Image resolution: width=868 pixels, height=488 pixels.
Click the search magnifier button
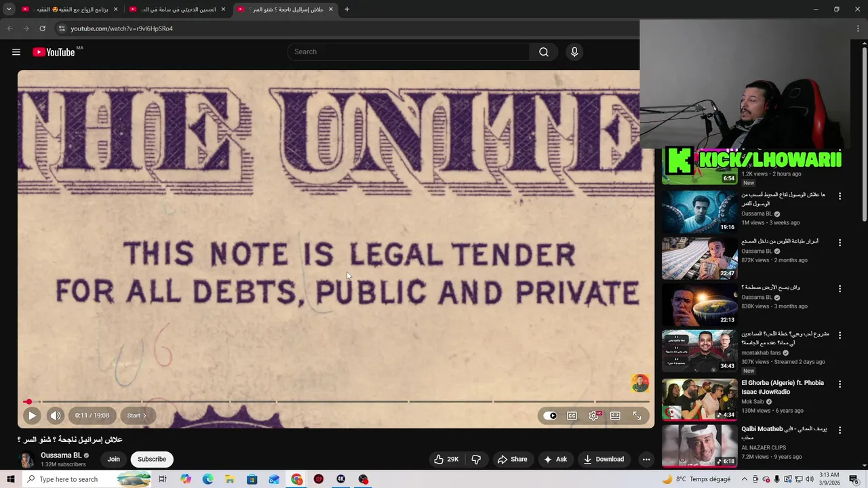pos(544,52)
